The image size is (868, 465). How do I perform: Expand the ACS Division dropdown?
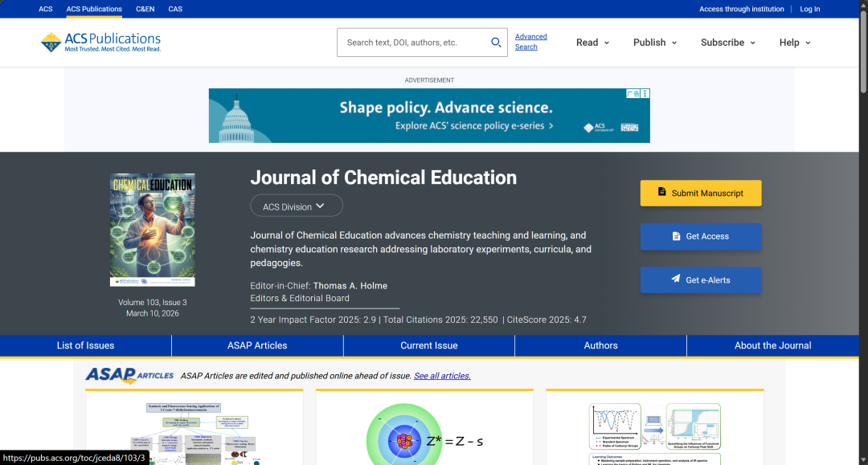click(296, 206)
